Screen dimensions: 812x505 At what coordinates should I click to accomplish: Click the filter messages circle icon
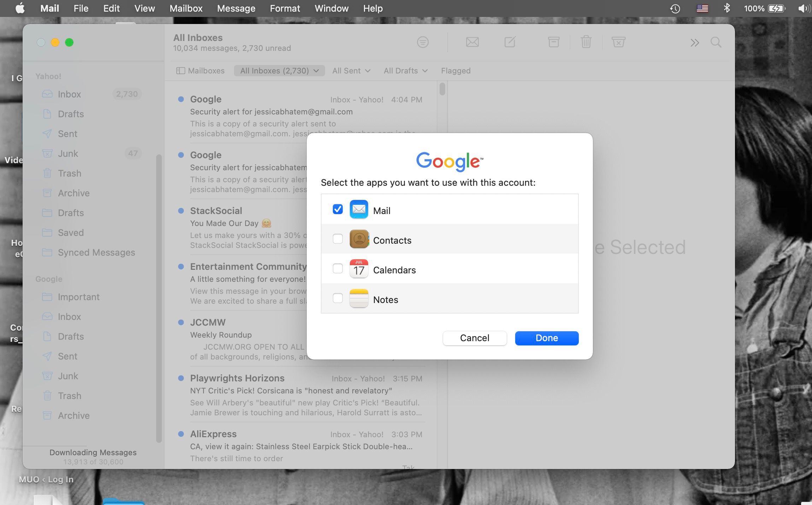423,42
